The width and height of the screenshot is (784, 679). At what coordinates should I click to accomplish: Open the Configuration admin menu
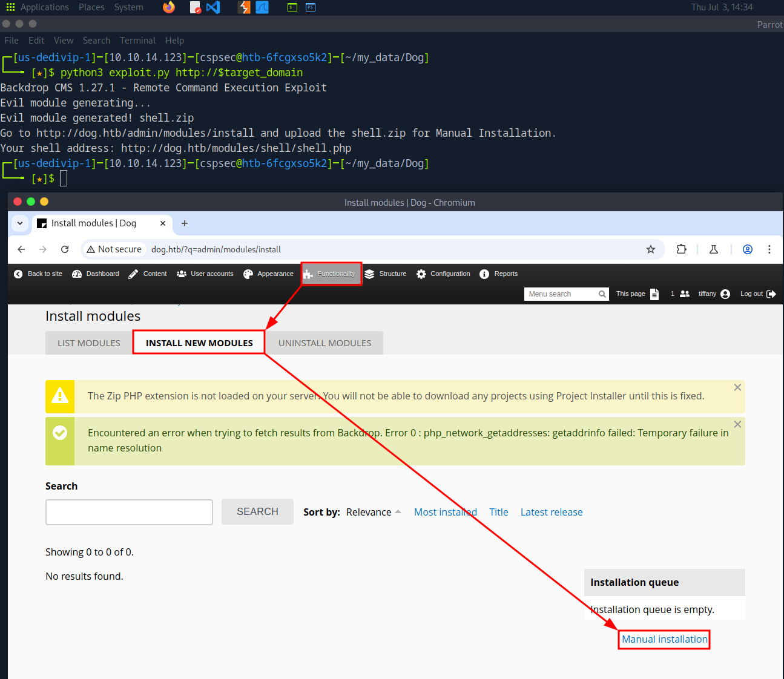pos(444,274)
